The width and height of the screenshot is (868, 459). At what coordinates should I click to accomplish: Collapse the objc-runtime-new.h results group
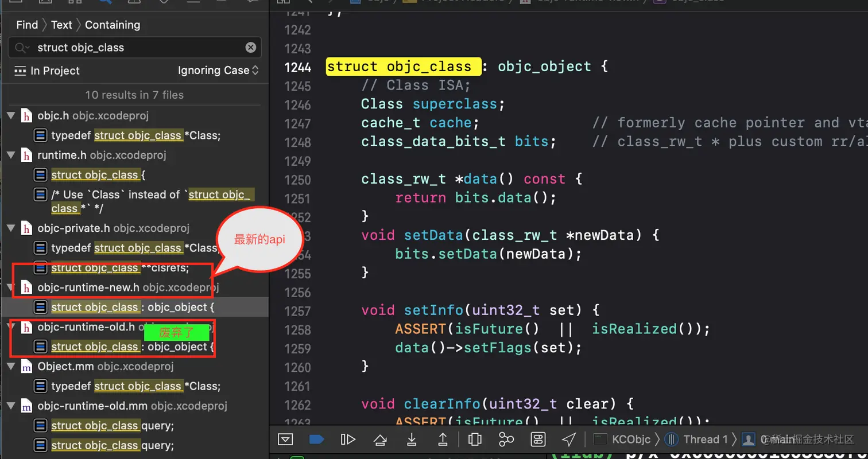tap(10, 287)
